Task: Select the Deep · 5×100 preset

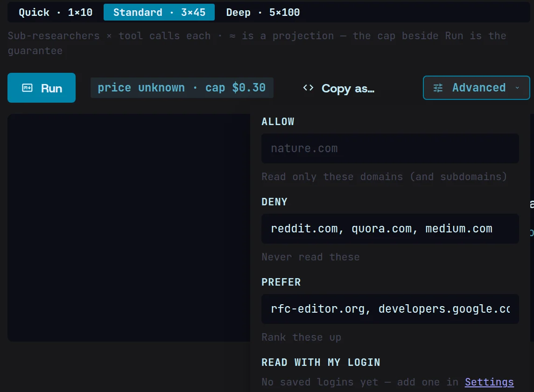Action: [x=263, y=13]
